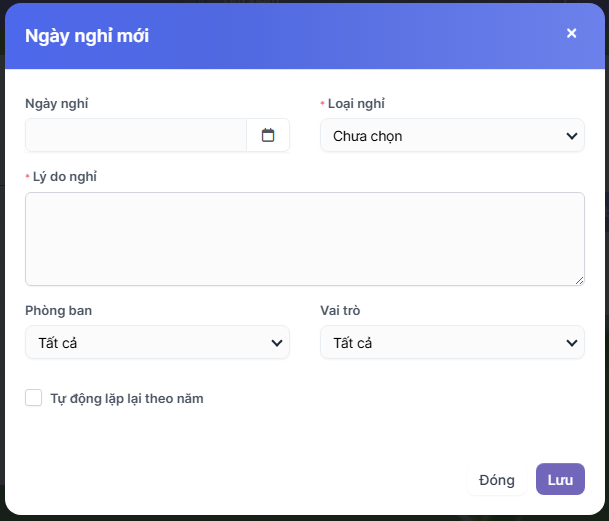Open the Loại nghỉ dropdown showing Chưa chọn

440,135
